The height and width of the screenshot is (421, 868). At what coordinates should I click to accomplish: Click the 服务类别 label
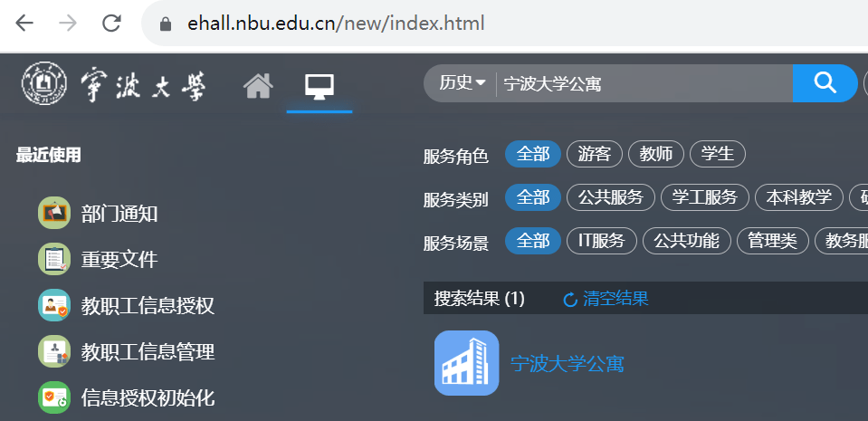456,200
